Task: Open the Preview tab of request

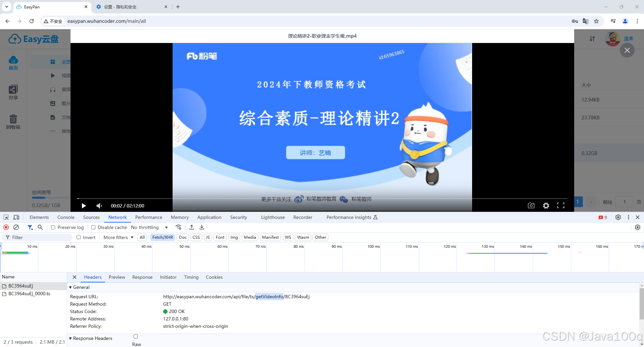Action: tap(117, 277)
